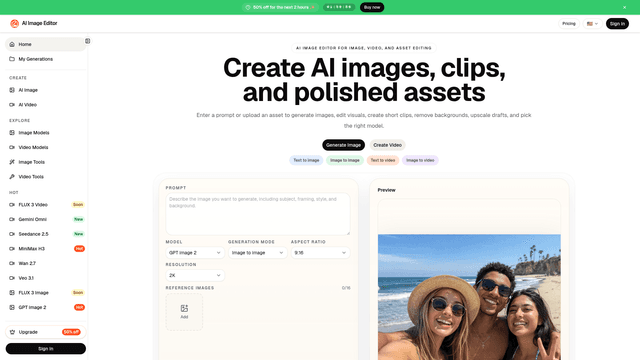
Task: Open the Generation Mode dropdown
Action: point(258,253)
